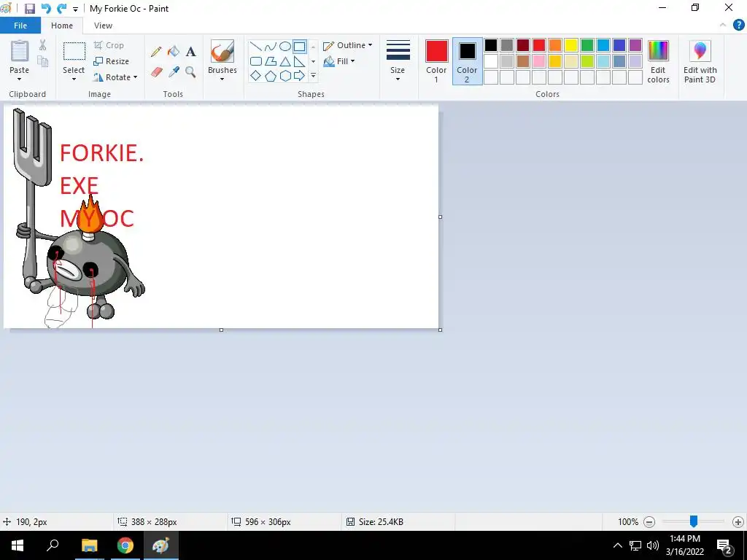Click the Resize button
Viewport: 747px width, 560px height.
(112, 61)
